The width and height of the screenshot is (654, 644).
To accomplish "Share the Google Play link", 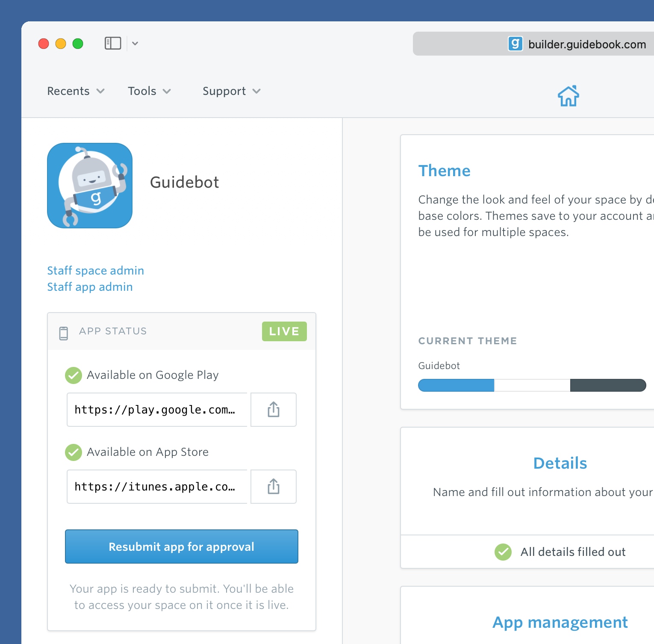I will [x=274, y=410].
